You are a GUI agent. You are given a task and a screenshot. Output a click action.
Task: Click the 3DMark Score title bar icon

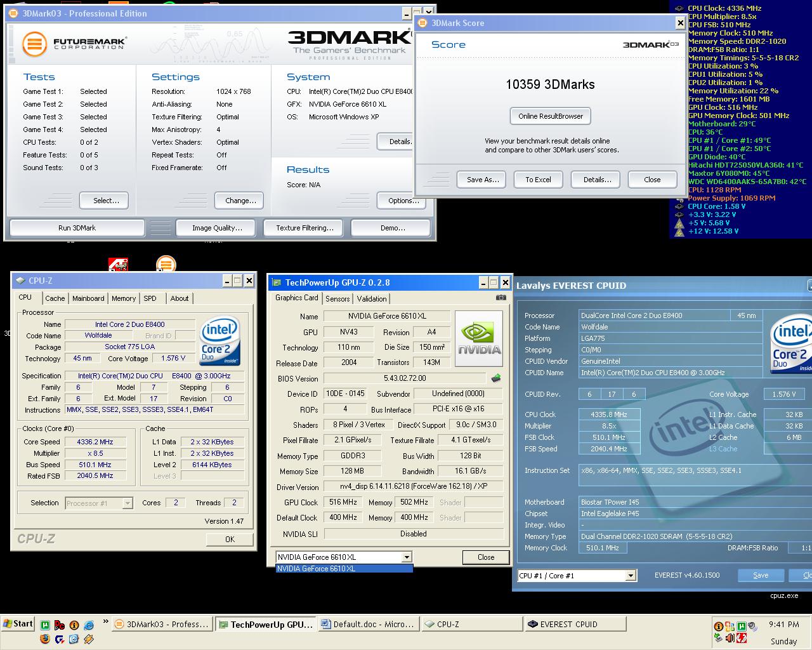point(423,23)
